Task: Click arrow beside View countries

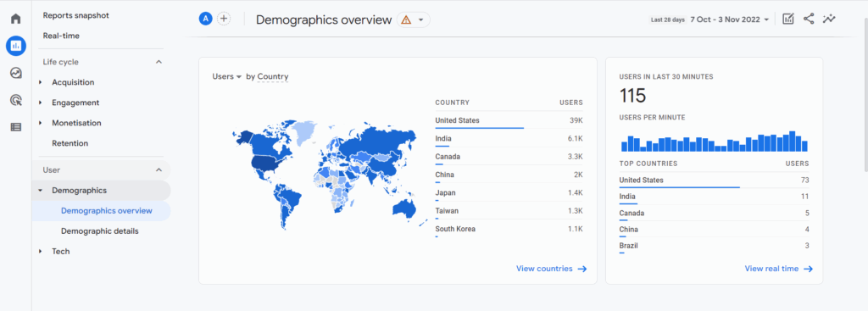Action: click(581, 269)
